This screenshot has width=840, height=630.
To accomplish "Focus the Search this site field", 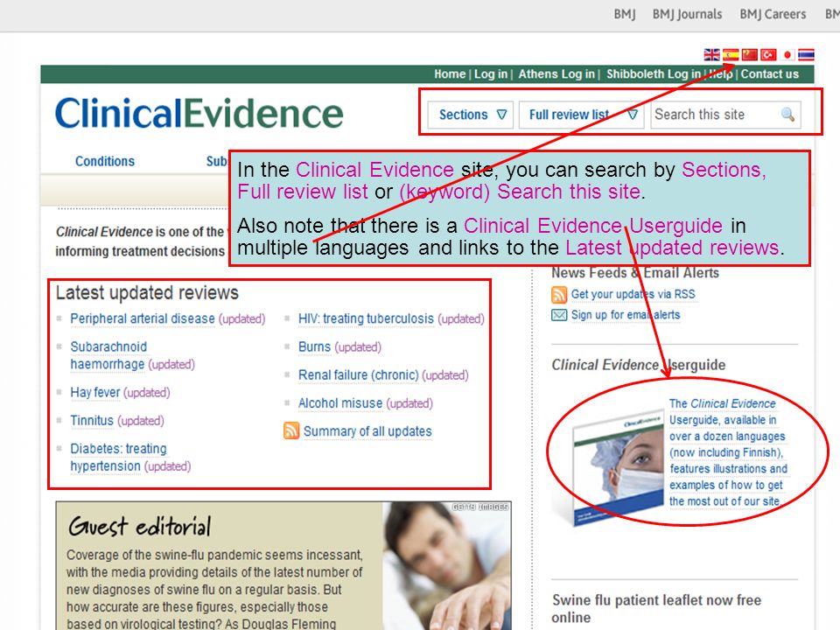I will [725, 115].
